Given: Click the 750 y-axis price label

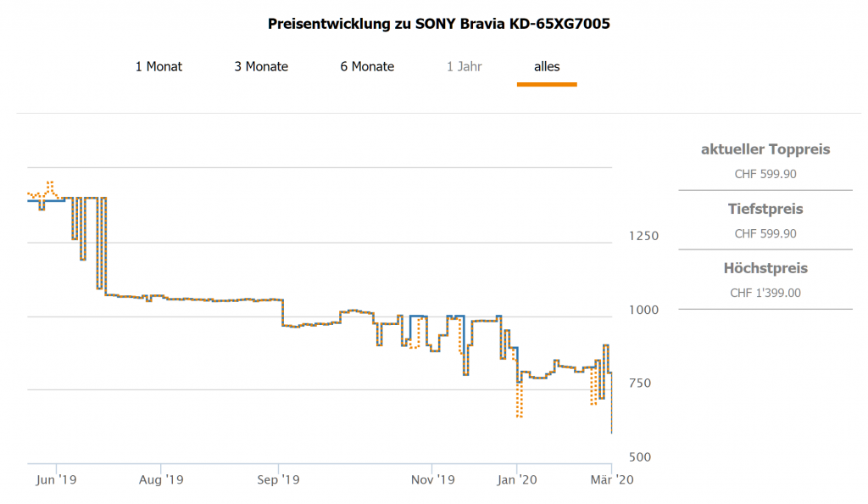Looking at the screenshot, I should pyautogui.click(x=638, y=383).
